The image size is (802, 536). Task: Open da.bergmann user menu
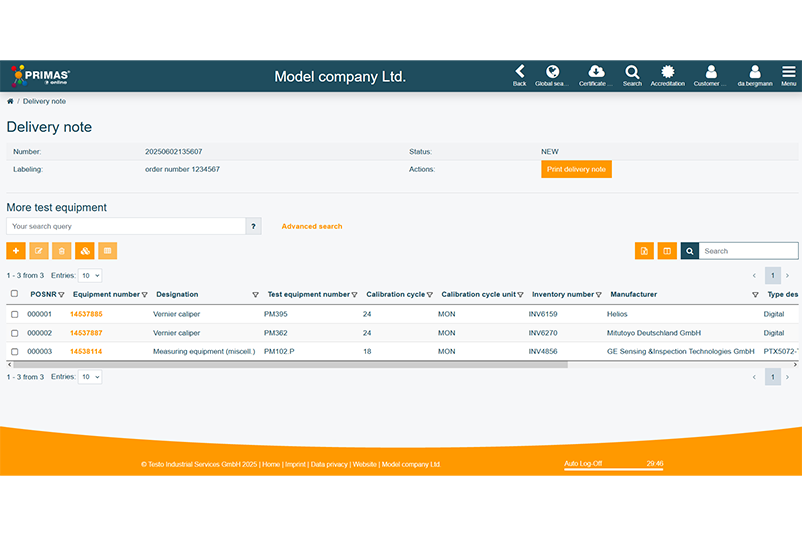pos(755,72)
